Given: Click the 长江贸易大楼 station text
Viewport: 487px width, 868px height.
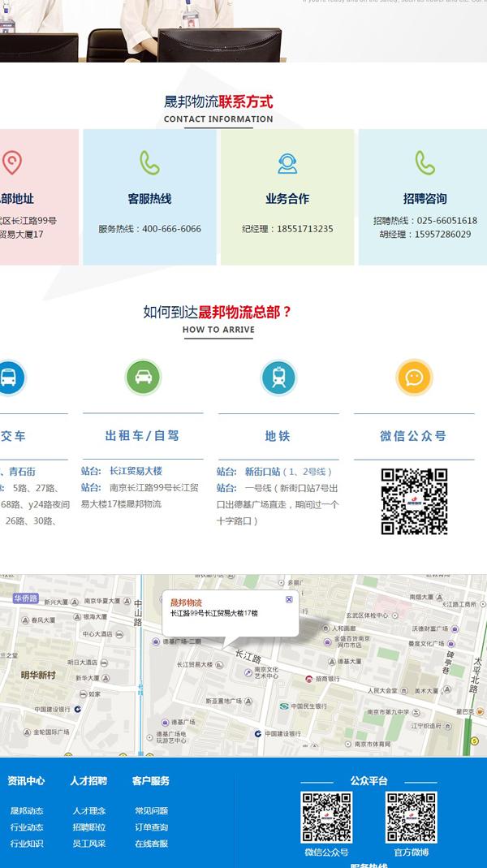Looking at the screenshot, I should tap(136, 471).
